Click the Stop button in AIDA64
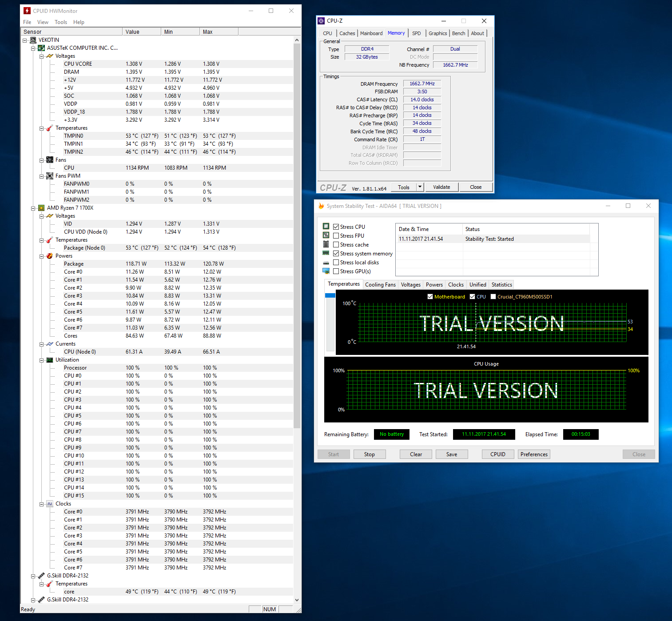 pyautogui.click(x=370, y=454)
